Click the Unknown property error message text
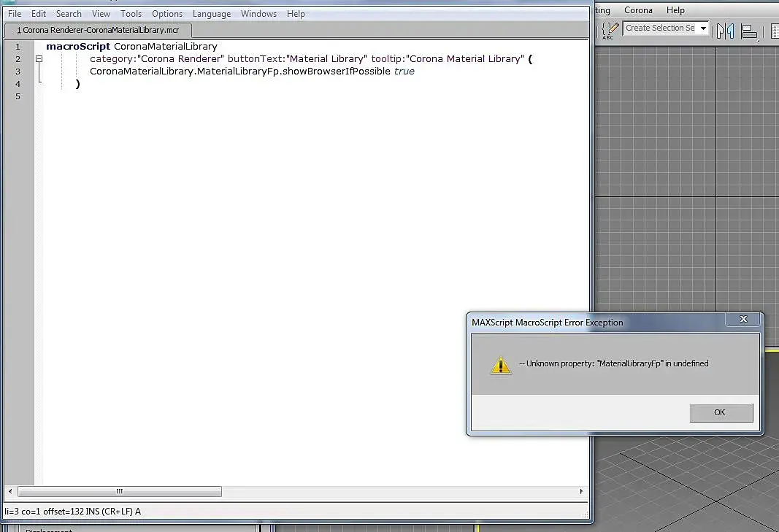Viewport: 779px width, 532px height. (613, 363)
